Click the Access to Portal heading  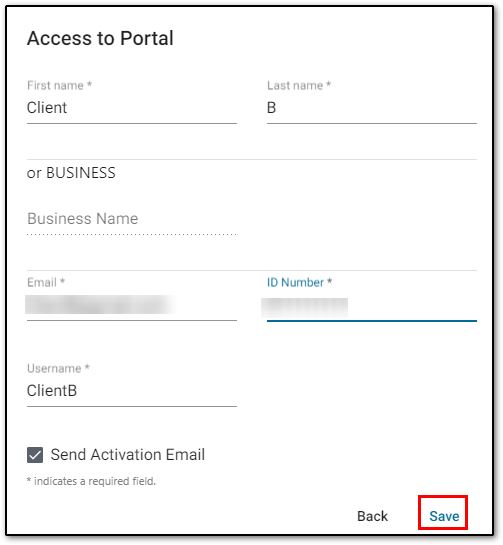(x=100, y=38)
